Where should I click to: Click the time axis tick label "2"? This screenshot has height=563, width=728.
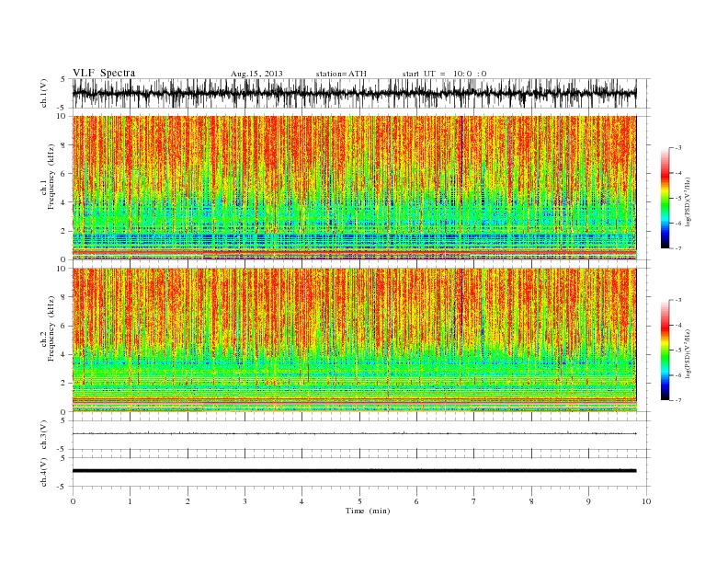[188, 501]
